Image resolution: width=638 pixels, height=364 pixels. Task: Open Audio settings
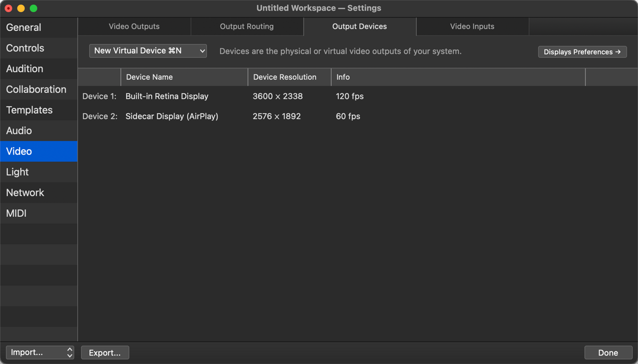(39, 131)
